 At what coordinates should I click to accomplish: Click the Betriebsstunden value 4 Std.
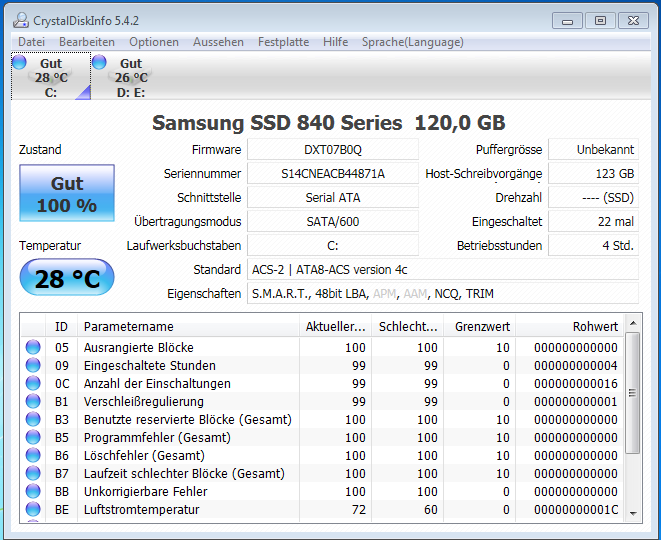593,246
